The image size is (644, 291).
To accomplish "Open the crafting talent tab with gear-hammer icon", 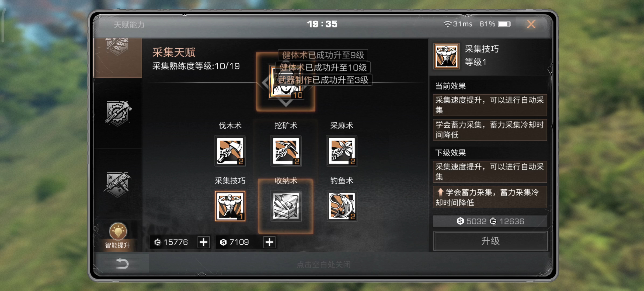I will tap(118, 114).
